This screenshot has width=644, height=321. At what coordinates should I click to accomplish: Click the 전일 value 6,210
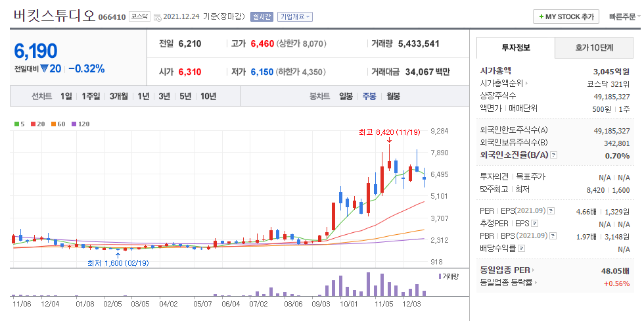(190, 43)
